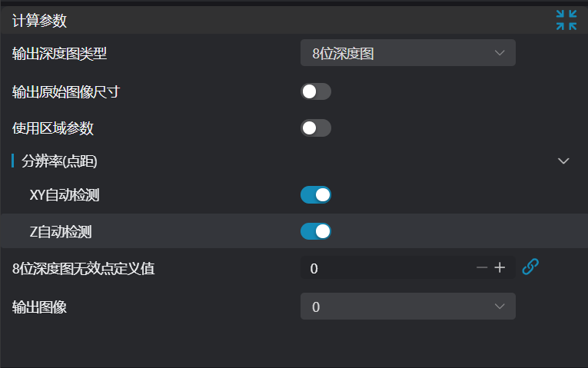
Task: Switch off the Z自动检测 toggle
Action: pyautogui.click(x=316, y=231)
